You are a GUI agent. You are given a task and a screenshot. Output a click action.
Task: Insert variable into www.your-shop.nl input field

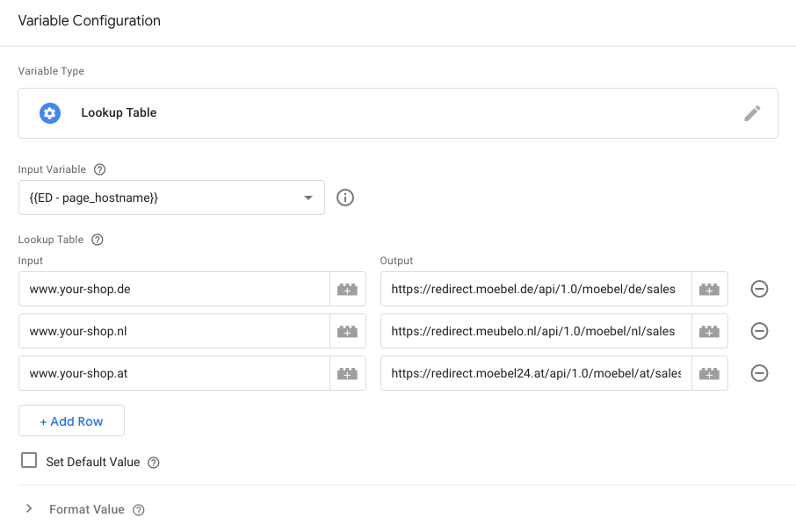tap(348, 331)
